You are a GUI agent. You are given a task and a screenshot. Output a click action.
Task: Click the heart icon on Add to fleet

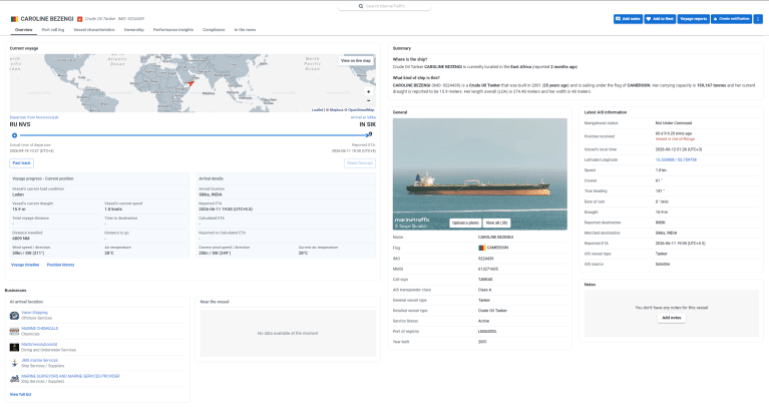pyautogui.click(x=648, y=19)
